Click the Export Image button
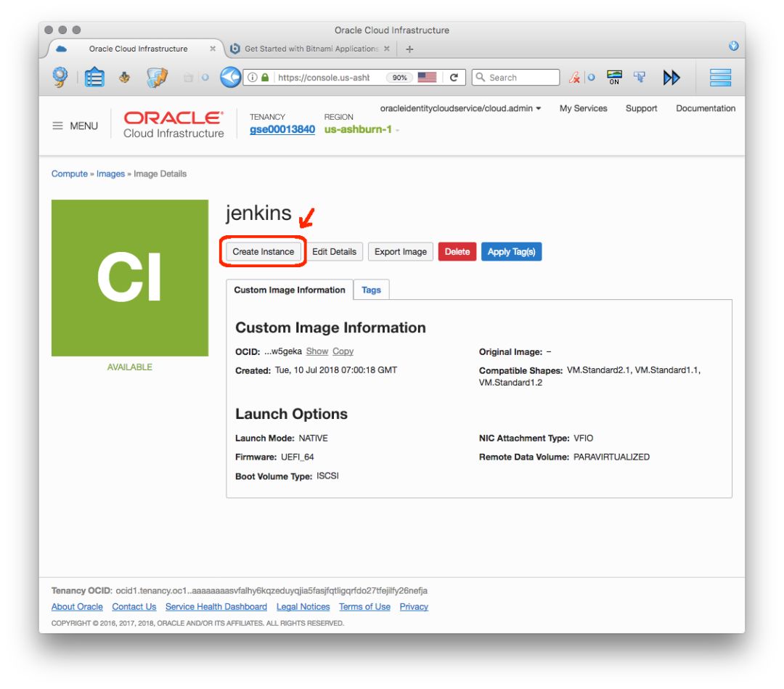Viewport: 784px width, 689px height. (401, 251)
